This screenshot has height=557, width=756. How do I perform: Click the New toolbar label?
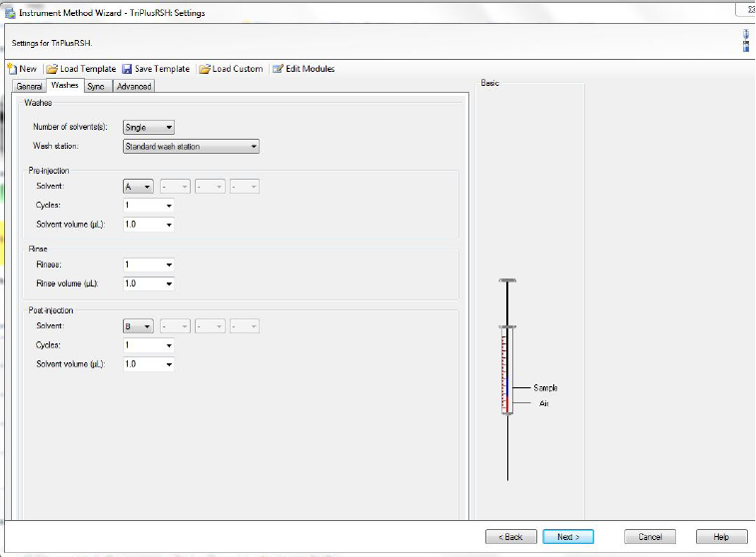[28, 69]
